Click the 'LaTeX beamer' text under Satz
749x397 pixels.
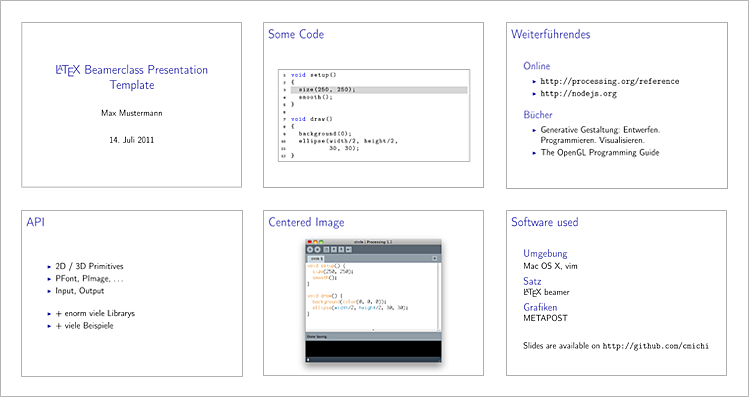546,292
